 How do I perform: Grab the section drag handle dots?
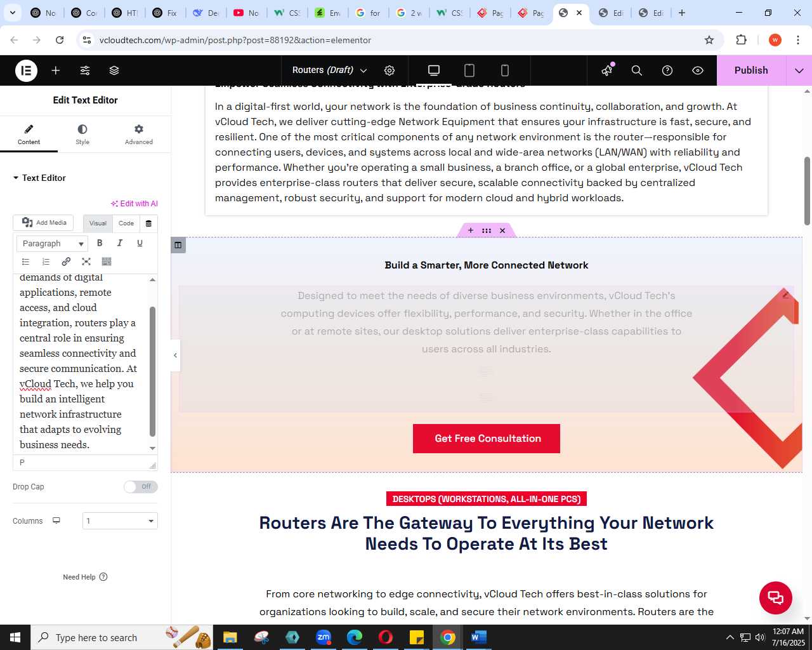[x=487, y=230]
